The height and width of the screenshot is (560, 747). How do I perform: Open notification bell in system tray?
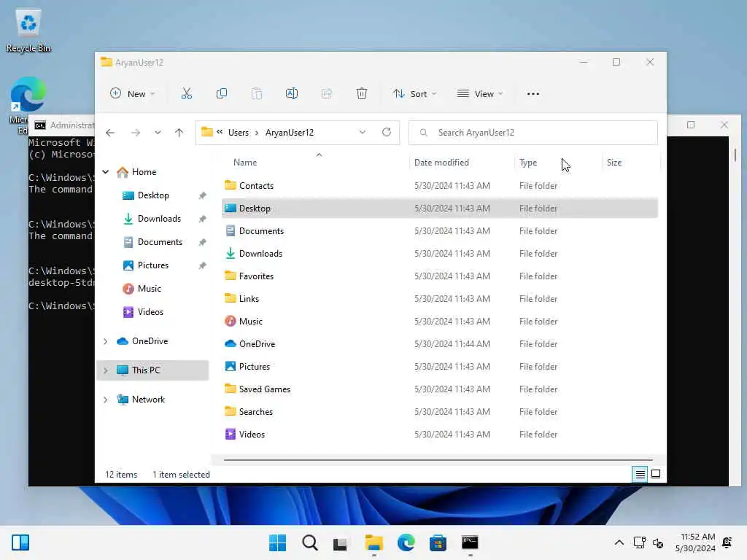click(x=727, y=542)
